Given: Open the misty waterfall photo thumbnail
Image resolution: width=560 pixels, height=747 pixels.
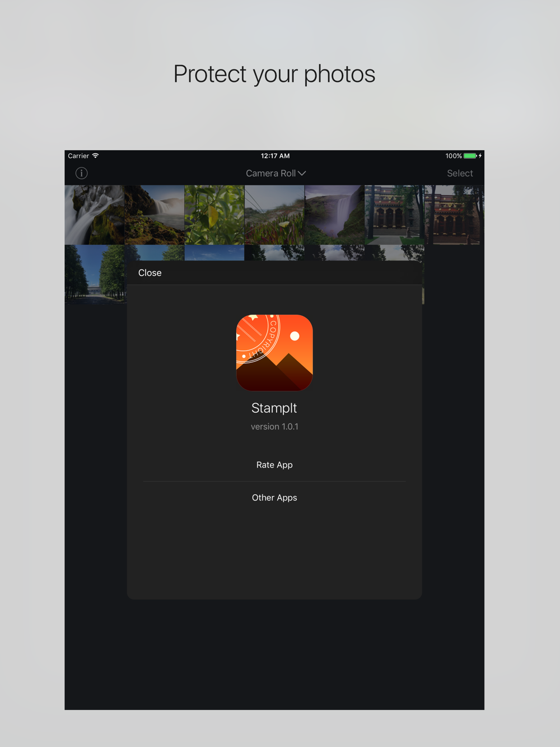Looking at the screenshot, I should (334, 215).
